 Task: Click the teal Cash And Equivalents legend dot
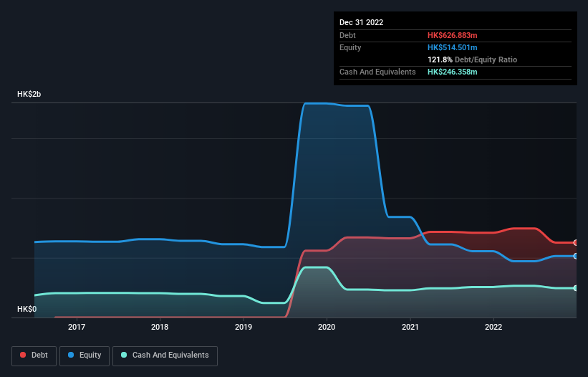click(124, 355)
